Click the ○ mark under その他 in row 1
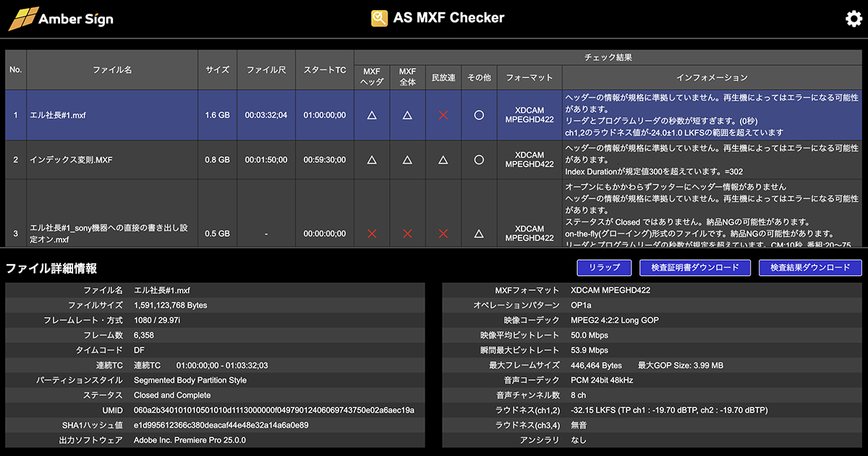Image resolution: width=868 pixels, height=456 pixels. (x=478, y=115)
